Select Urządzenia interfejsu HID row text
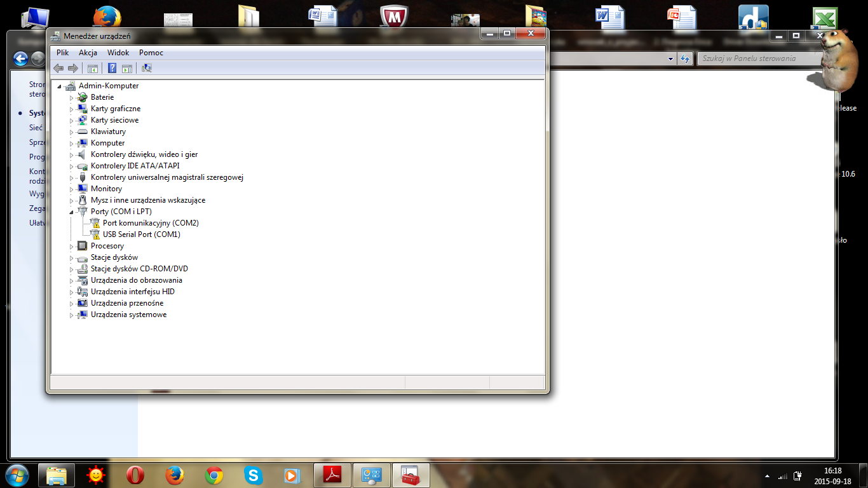The height and width of the screenshot is (488, 868). pos(133,292)
